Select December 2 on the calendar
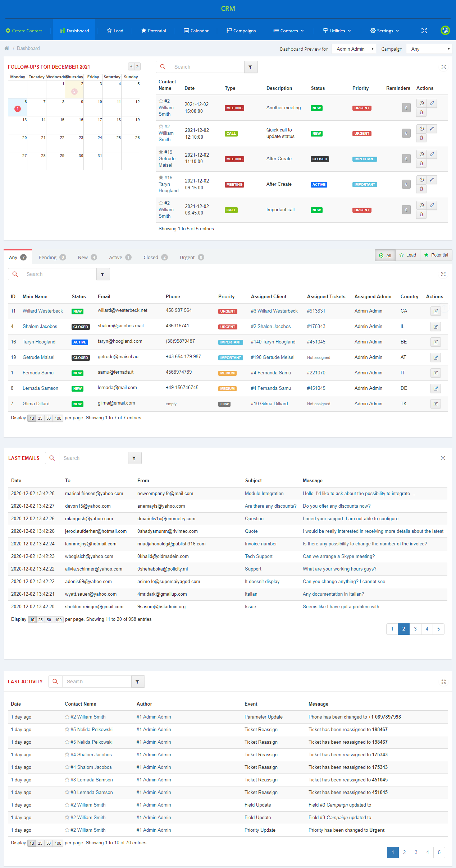The image size is (456, 868). (74, 89)
